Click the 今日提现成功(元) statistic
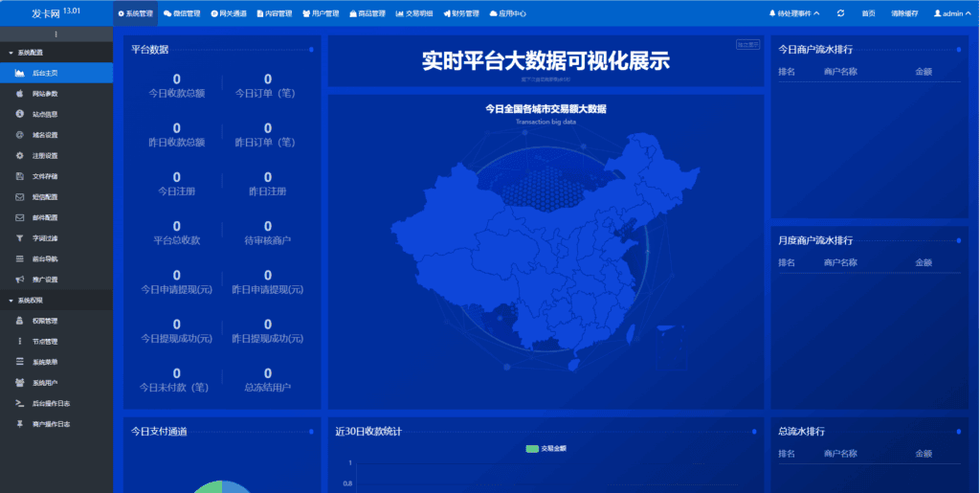The width and height of the screenshot is (980, 493). [x=177, y=330]
